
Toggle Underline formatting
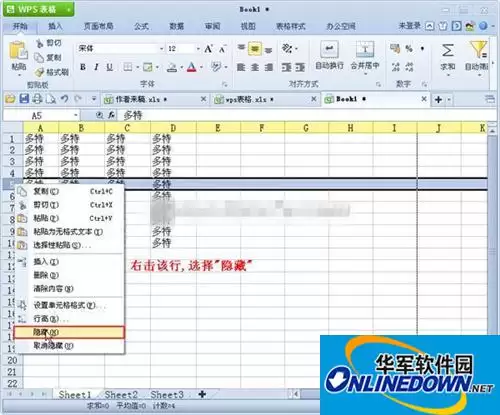[x=109, y=67]
